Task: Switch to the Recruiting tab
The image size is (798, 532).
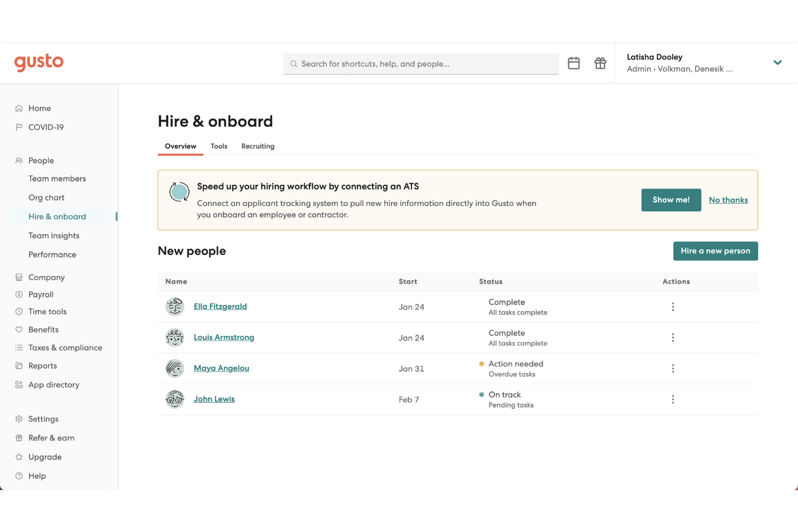Action: coord(258,146)
